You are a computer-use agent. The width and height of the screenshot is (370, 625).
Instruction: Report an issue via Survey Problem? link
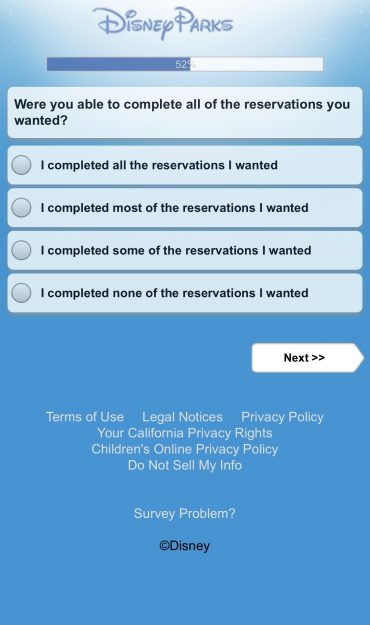185,513
